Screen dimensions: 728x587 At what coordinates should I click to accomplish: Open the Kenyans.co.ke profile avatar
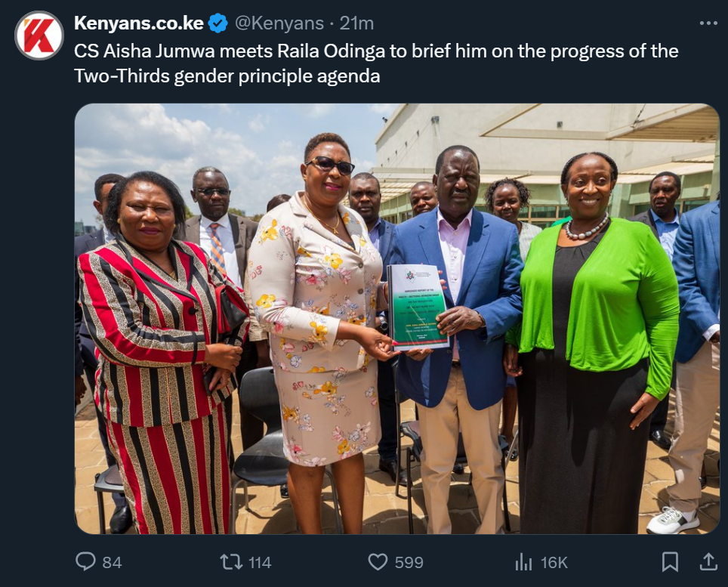point(39,36)
